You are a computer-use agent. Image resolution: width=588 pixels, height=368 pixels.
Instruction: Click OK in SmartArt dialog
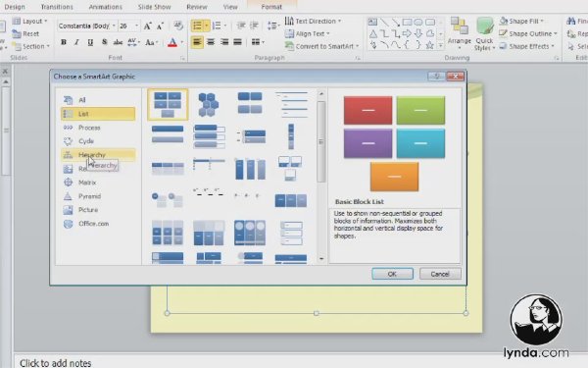click(x=392, y=274)
